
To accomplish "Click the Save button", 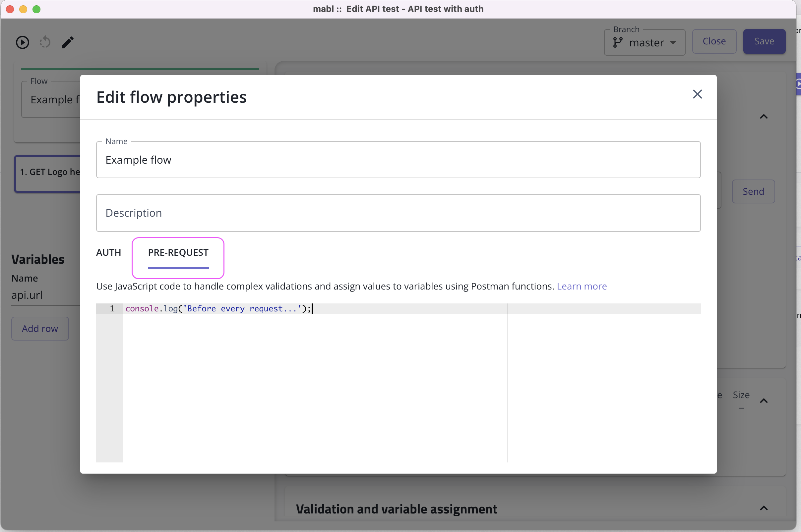I will 764,41.
